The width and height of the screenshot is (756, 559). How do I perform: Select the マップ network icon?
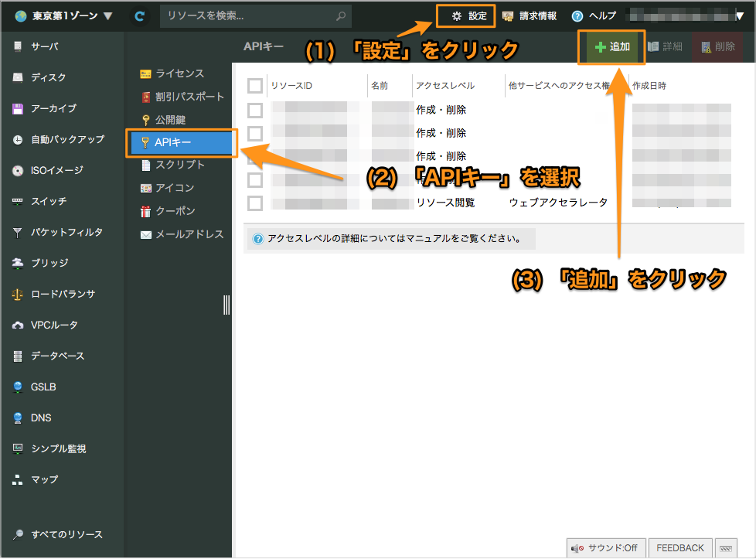(x=18, y=479)
